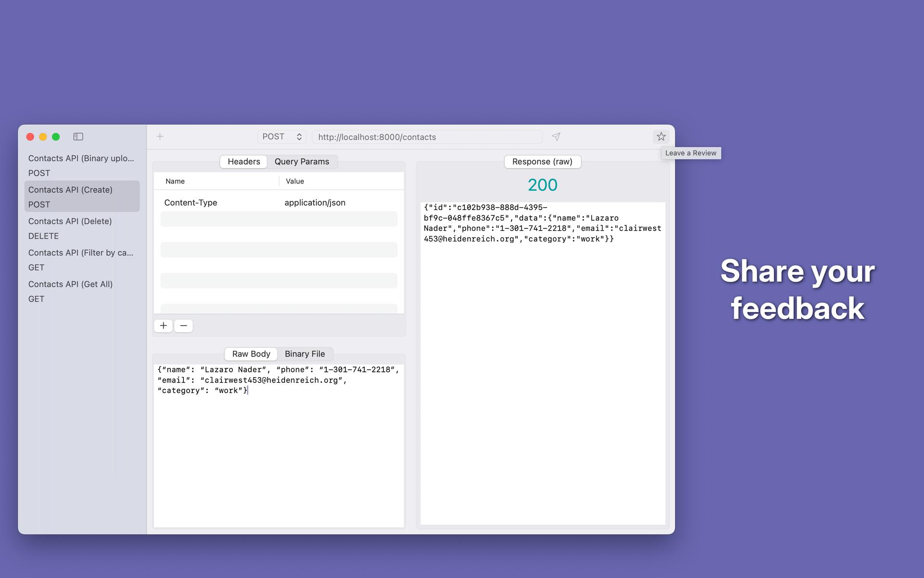Viewport: 924px width, 578px height.
Task: Click the URL field with localhost:8000/contacts
Action: (x=426, y=137)
